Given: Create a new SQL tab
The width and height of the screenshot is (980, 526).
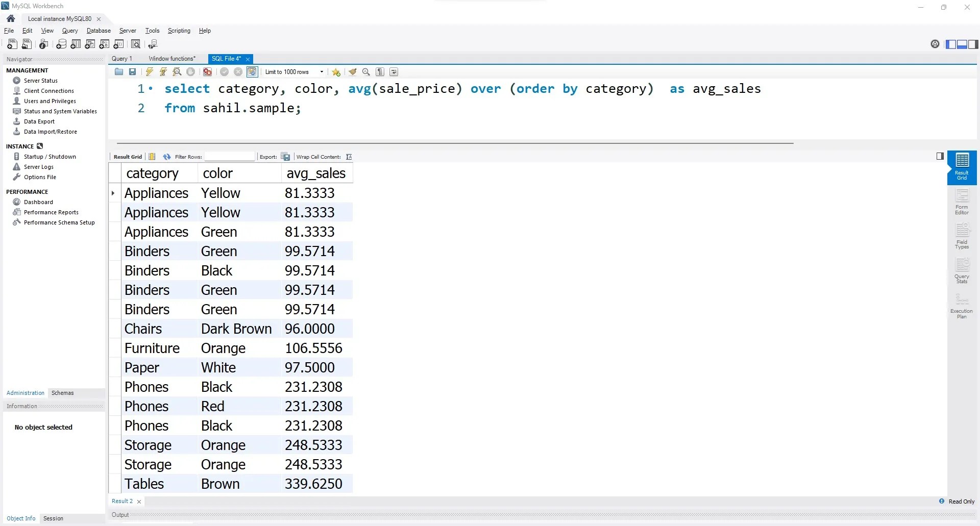Looking at the screenshot, I should tap(12, 44).
